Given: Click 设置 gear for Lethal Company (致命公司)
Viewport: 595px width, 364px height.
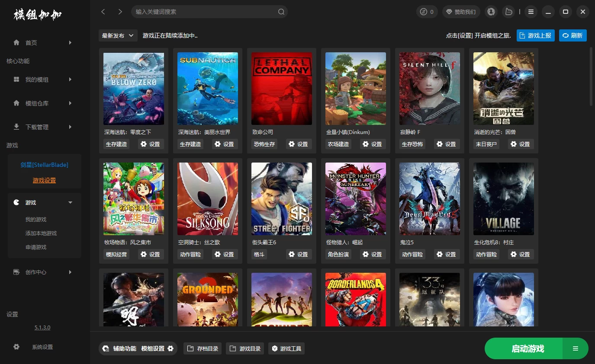Looking at the screenshot, I should 299,144.
